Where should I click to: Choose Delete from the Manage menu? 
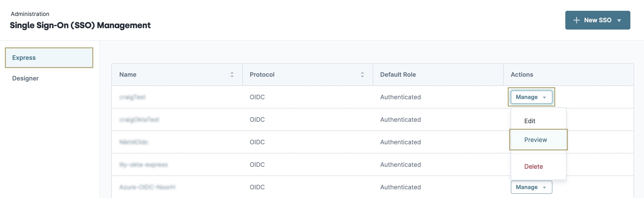534,167
